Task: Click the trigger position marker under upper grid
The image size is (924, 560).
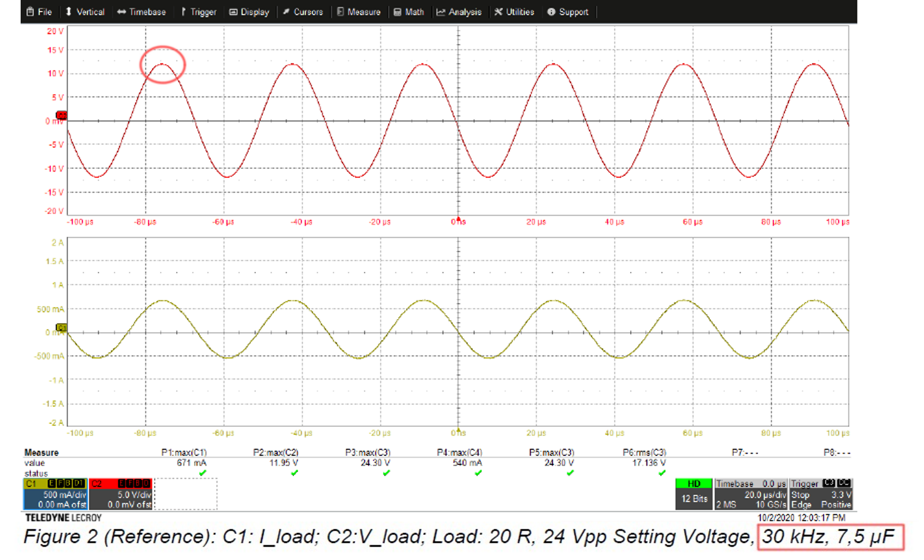Action: [x=458, y=219]
